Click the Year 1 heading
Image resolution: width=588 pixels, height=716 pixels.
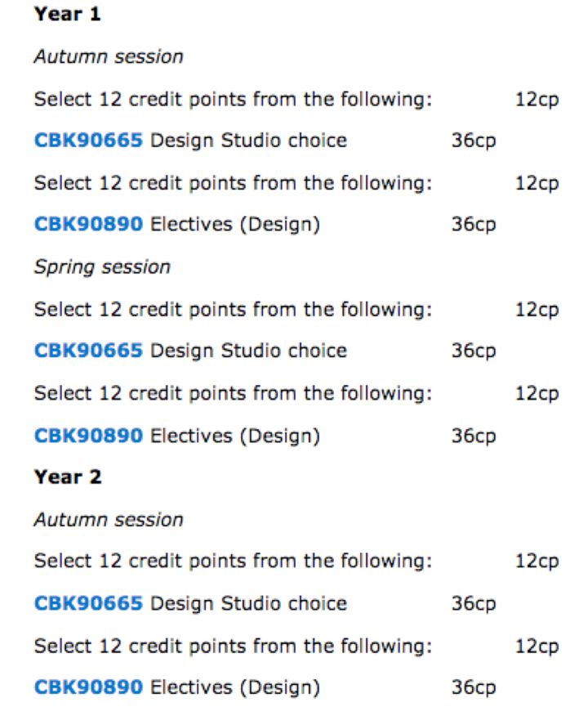point(68,14)
